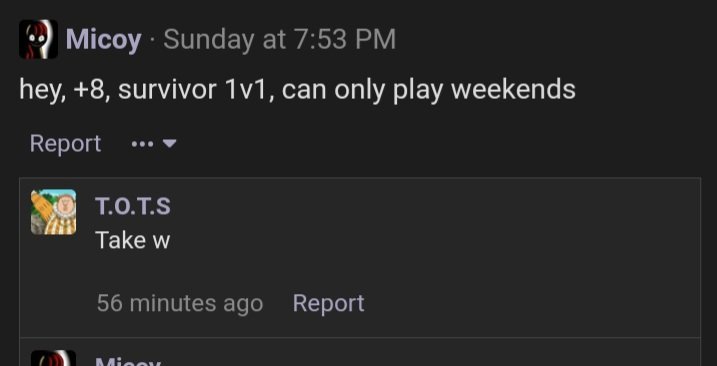Click the partially visible Micoy avatar at bottom

(54, 358)
